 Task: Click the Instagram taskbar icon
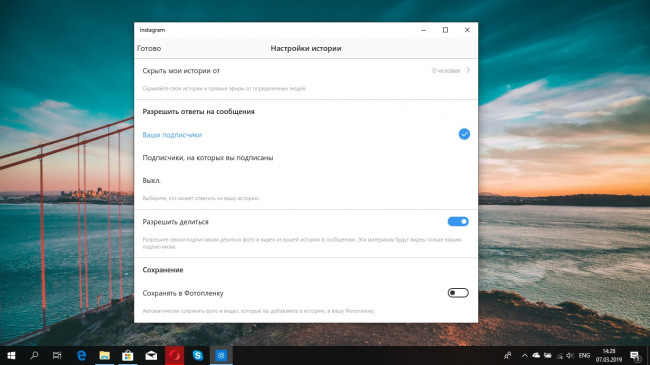coord(221,355)
